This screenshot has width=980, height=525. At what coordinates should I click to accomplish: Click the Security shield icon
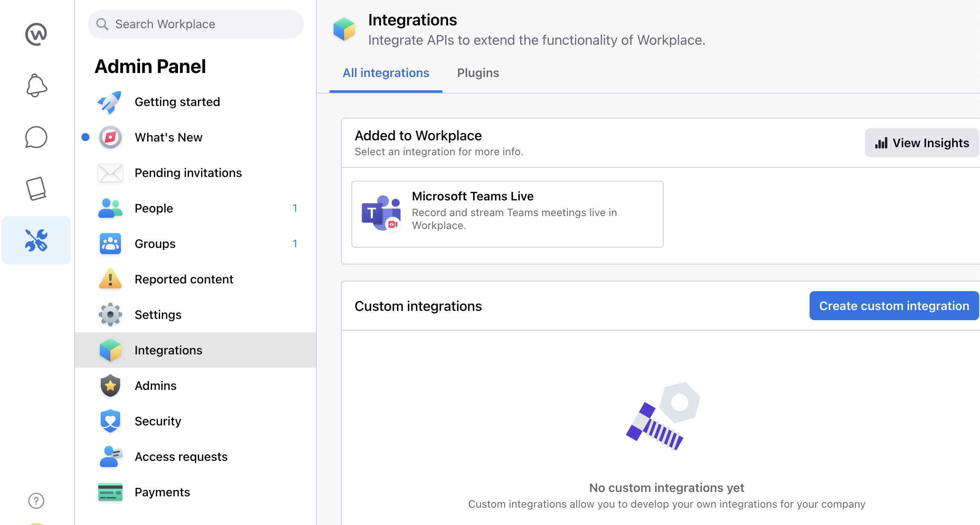click(x=110, y=421)
